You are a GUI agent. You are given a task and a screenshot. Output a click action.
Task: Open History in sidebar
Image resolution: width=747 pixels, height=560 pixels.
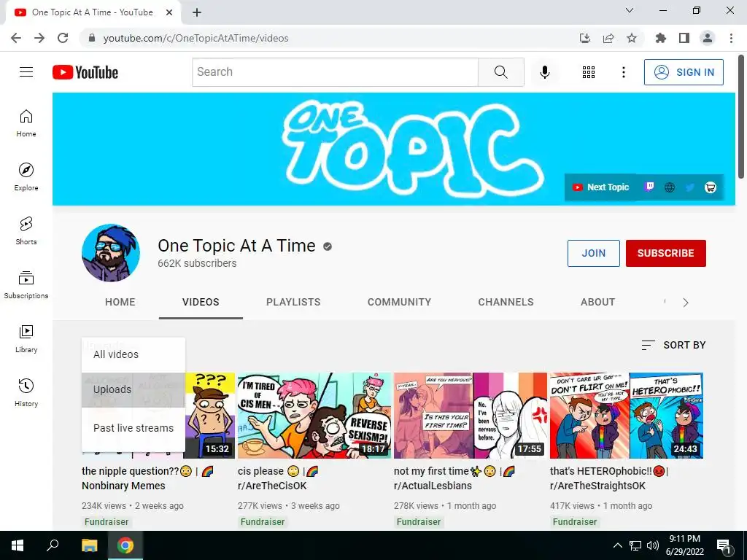[x=26, y=392]
